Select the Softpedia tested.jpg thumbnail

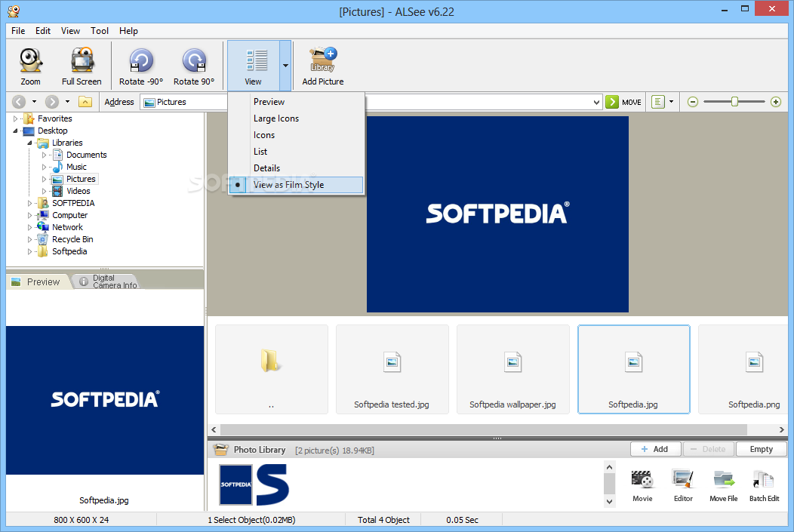pyautogui.click(x=392, y=370)
